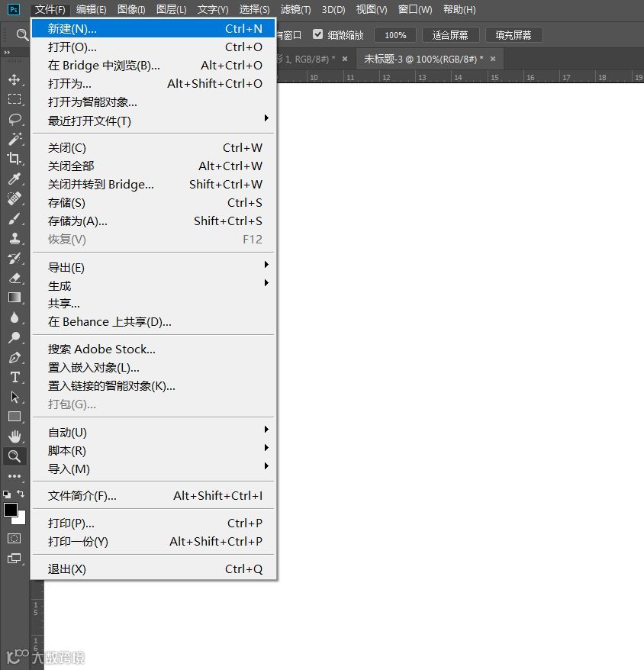This screenshot has width=644, height=670.
Task: Expand the toolbar double-arrow
Action: tap(7, 53)
